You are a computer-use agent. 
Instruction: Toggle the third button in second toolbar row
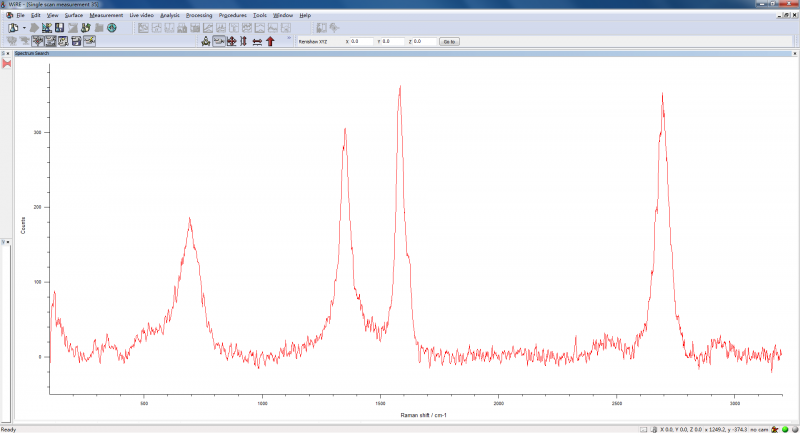tap(37, 42)
